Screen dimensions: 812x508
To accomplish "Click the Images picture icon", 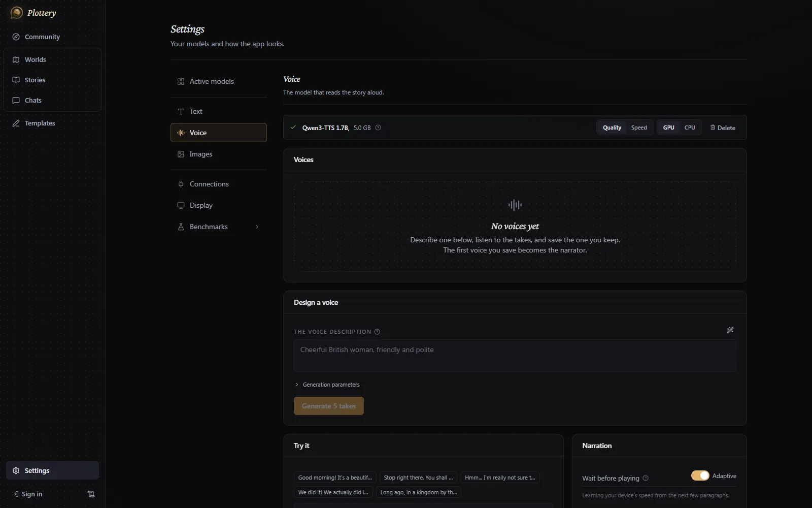I will (x=181, y=154).
